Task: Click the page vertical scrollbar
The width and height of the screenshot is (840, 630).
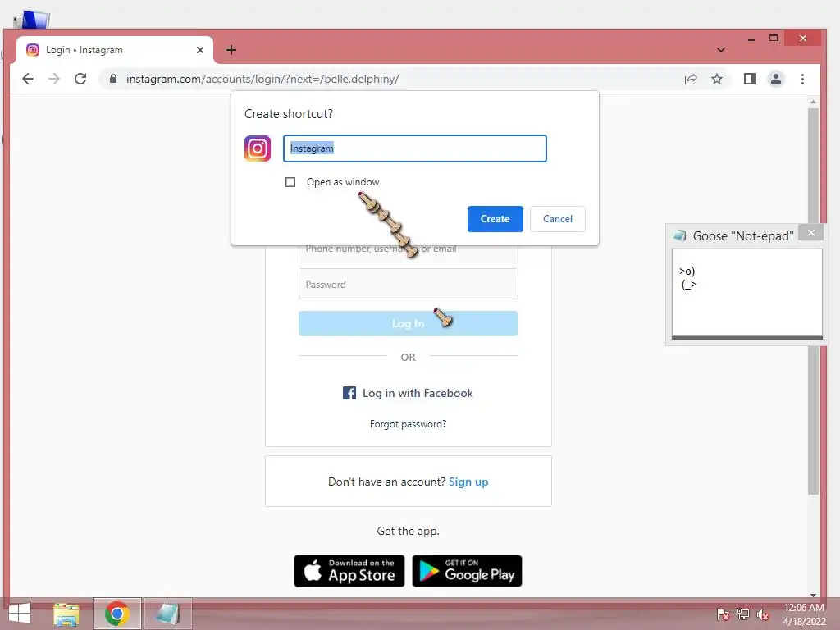Action: (x=813, y=300)
